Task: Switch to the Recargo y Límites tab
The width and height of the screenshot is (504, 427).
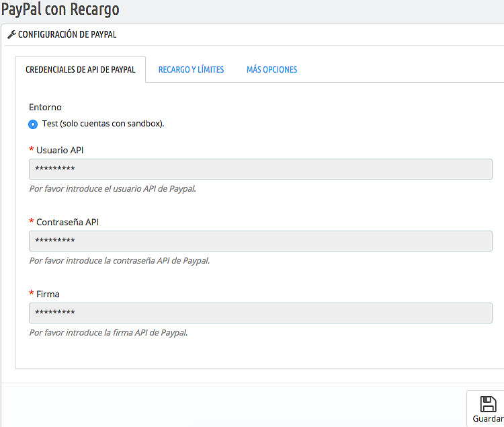Action: click(191, 69)
